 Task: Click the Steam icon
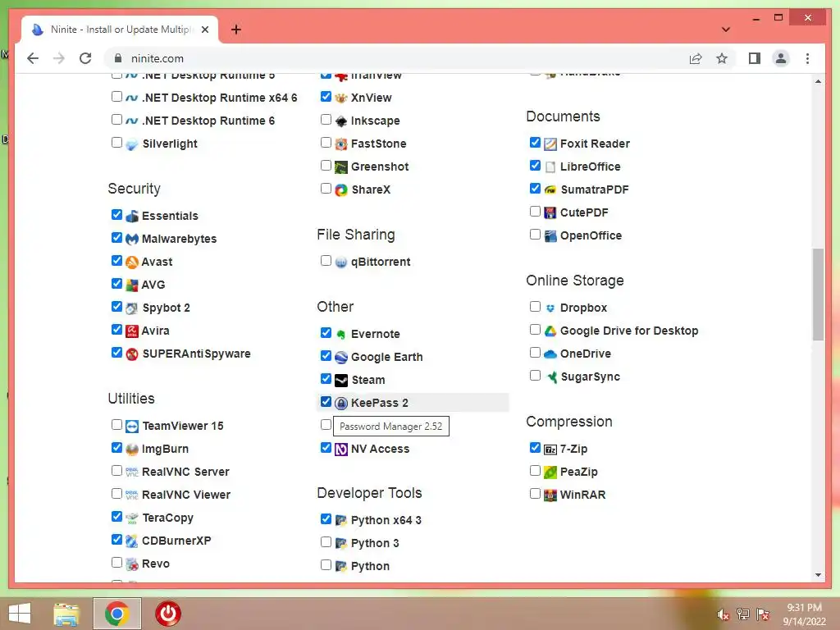(x=341, y=381)
